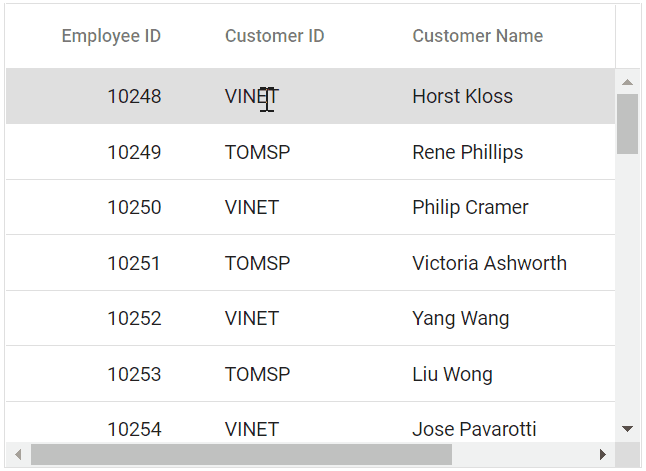The height and width of the screenshot is (471, 646).
Task: Sort by the Customer Name column header
Action: tap(477, 36)
